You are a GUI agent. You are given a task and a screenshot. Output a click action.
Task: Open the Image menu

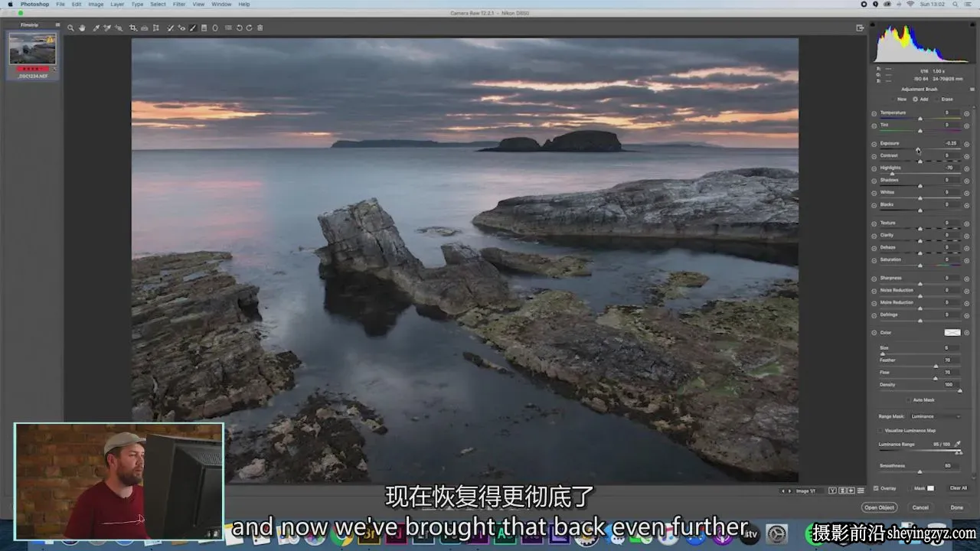coord(96,4)
